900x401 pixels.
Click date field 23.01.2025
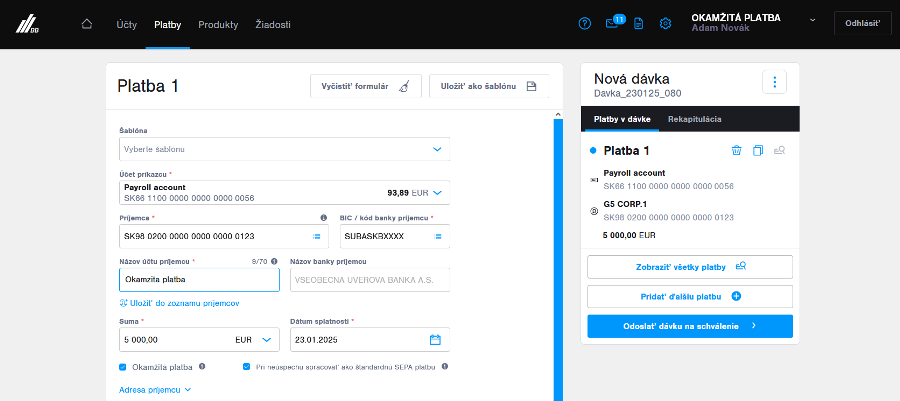[370, 340]
